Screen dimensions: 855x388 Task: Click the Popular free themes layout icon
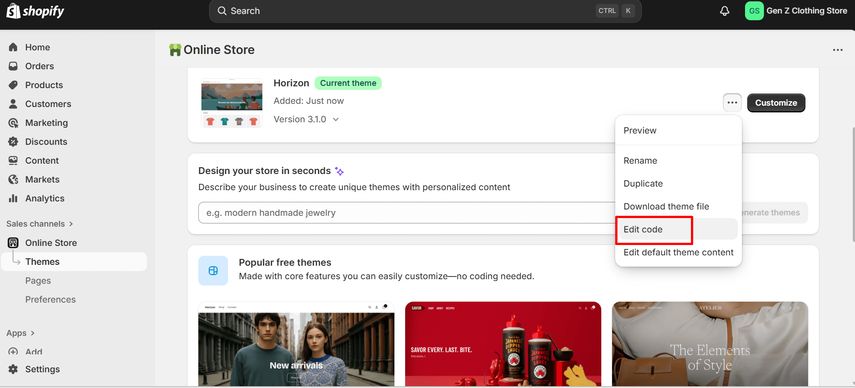click(213, 270)
